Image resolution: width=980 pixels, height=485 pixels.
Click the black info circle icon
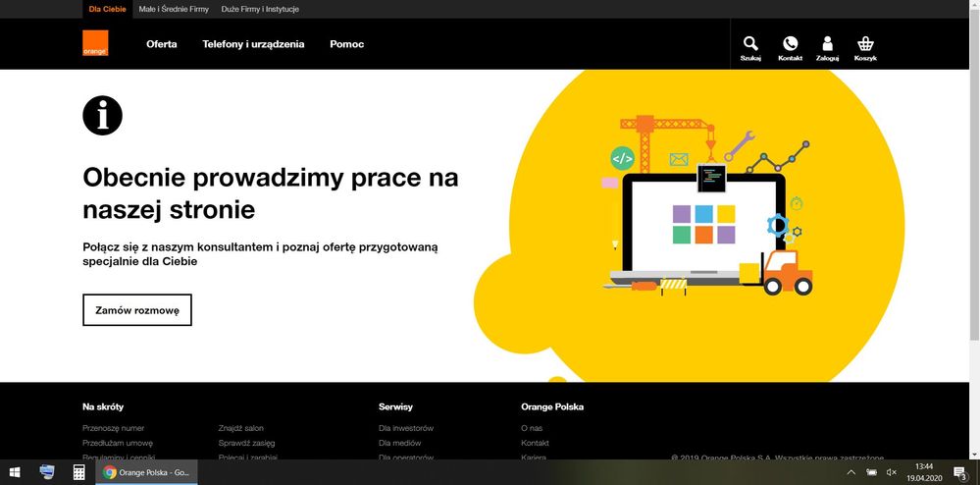pyautogui.click(x=102, y=115)
